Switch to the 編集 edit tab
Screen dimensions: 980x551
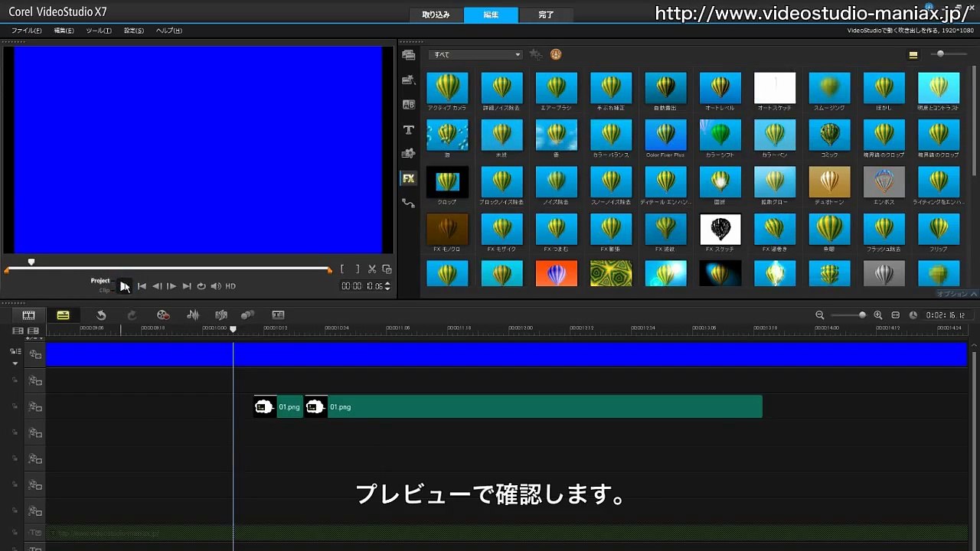click(x=491, y=15)
